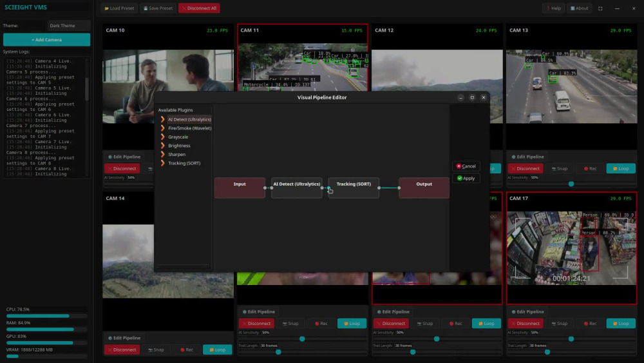Click the CAM 14 title label
644x363 pixels.
tap(115, 198)
